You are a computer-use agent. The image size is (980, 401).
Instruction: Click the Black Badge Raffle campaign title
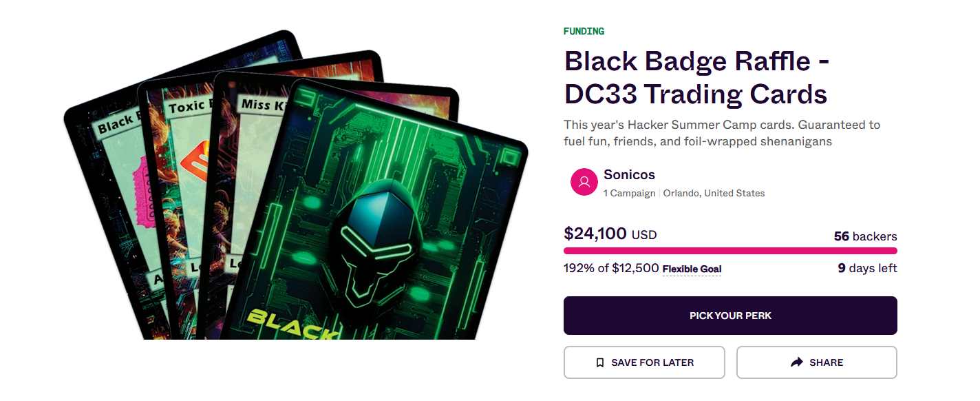click(696, 77)
